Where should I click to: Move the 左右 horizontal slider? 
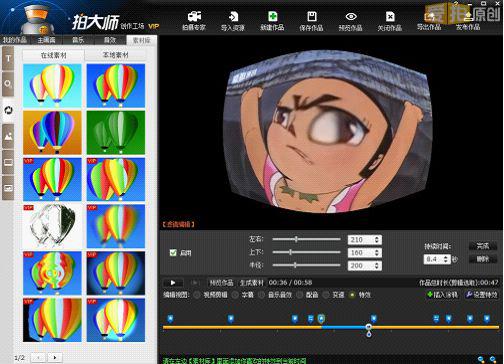click(296, 239)
